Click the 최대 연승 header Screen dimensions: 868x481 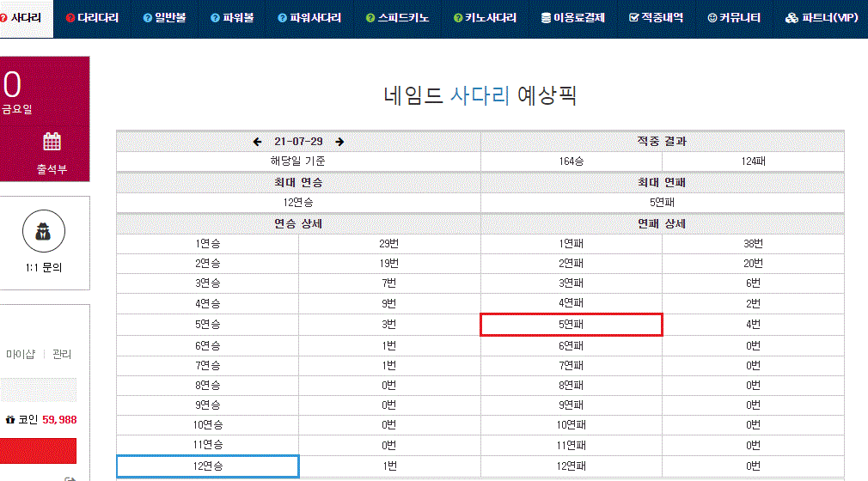coord(298,182)
